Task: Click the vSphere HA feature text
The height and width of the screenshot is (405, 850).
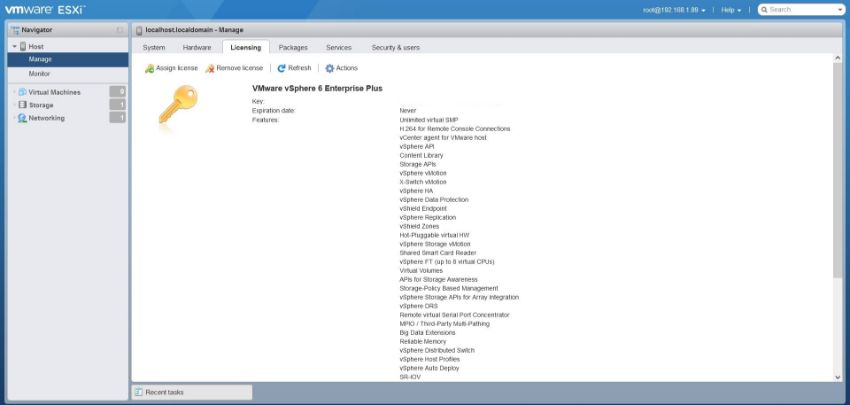Action: pos(416,191)
